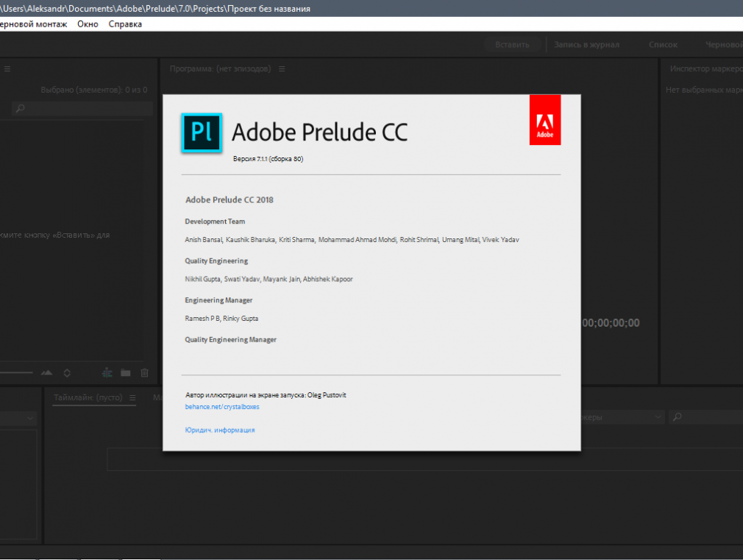The width and height of the screenshot is (743, 560).
Task: Open the Окно menu
Action: point(88,24)
